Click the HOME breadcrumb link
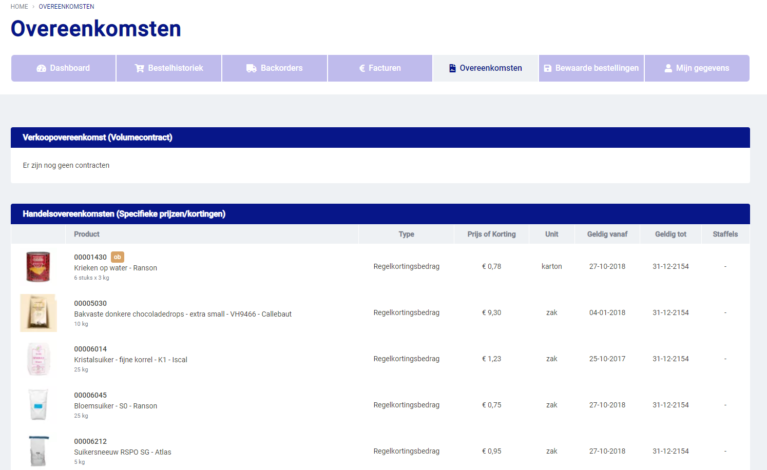Image resolution: width=767 pixels, height=470 pixels. (x=19, y=6)
